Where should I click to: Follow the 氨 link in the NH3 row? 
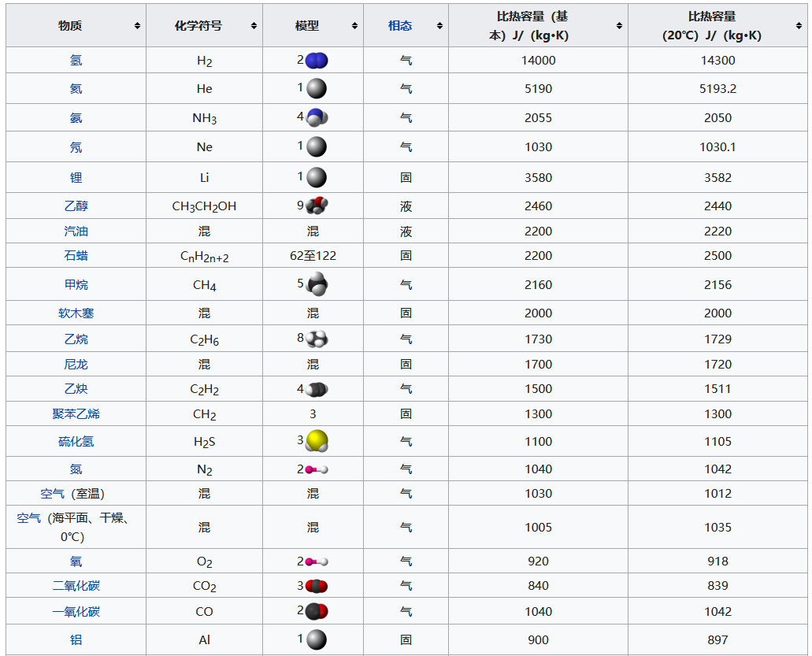[x=76, y=117]
